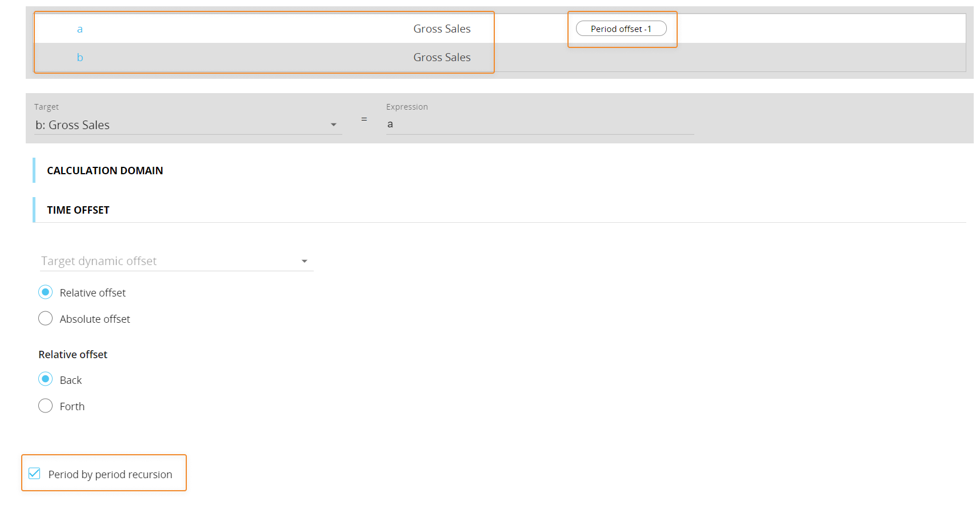
Task: Click the Period by period recursion label
Action: coord(110,475)
